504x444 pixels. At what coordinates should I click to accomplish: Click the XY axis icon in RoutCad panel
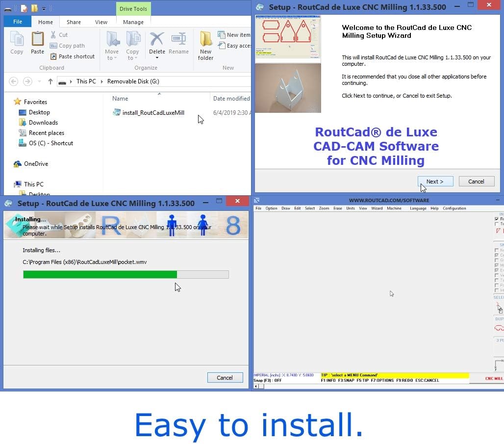499,365
